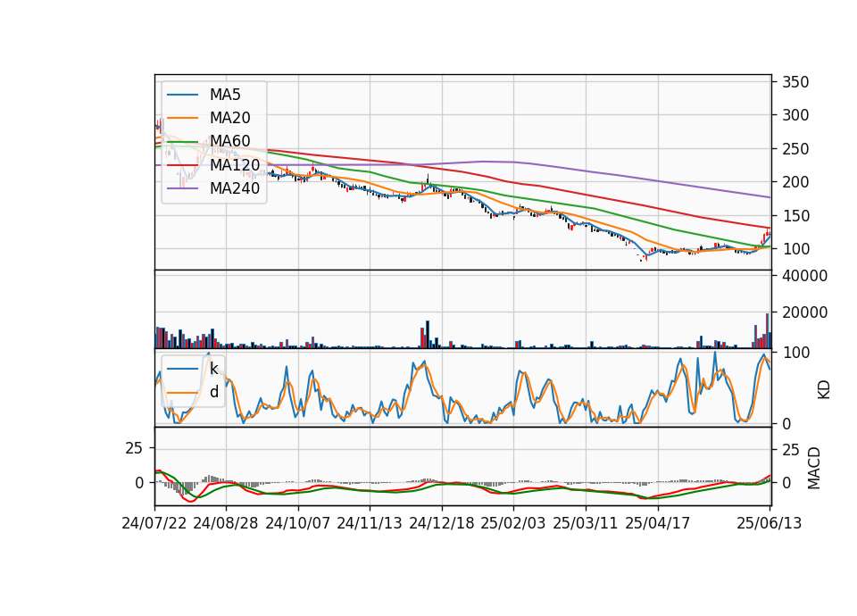Click the 25/06/13 date label
The width and height of the screenshot is (857, 616).
769,523
